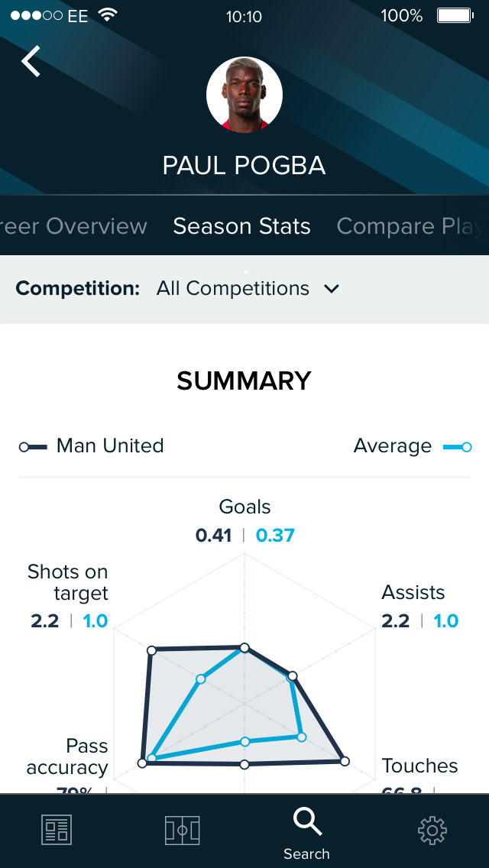Tap the chevron beside All Competitions
The image size is (489, 868).
pyautogui.click(x=332, y=289)
